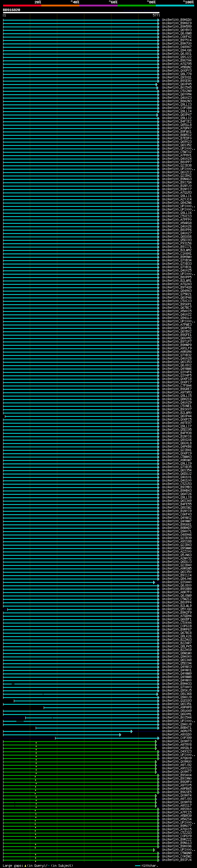Screen dimensions: 197x868
Task: Select hit UniRef100_Q6XP45
Action: coord(177,84)
